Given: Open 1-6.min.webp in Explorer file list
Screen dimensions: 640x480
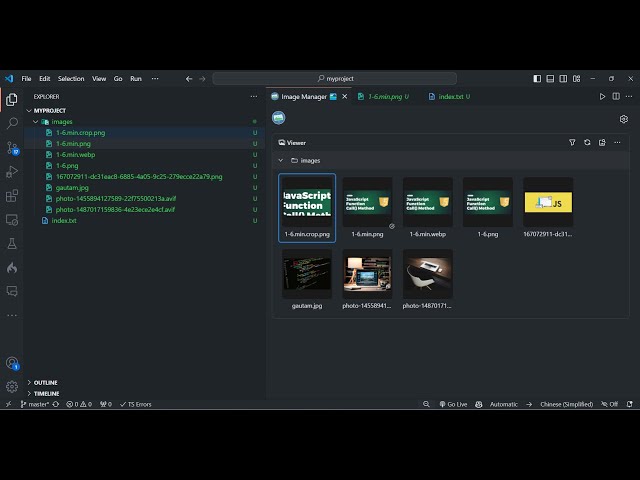Looking at the screenshot, I should point(75,154).
